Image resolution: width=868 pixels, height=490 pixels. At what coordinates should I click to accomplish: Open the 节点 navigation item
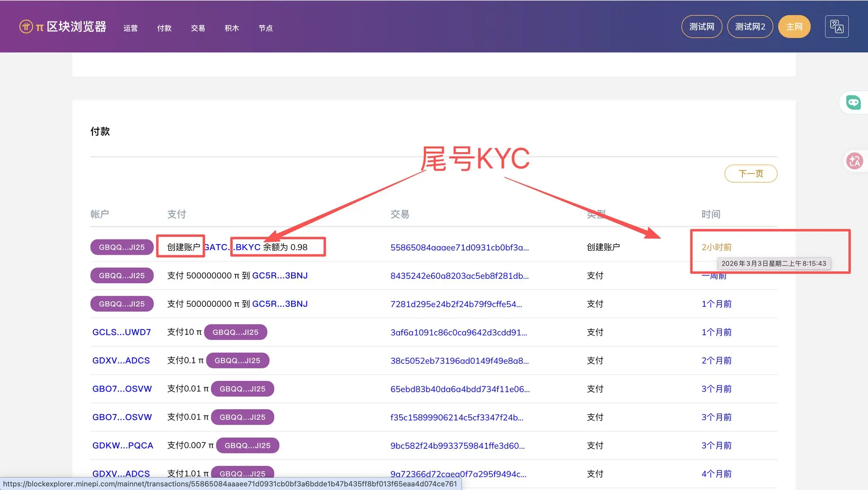point(266,28)
